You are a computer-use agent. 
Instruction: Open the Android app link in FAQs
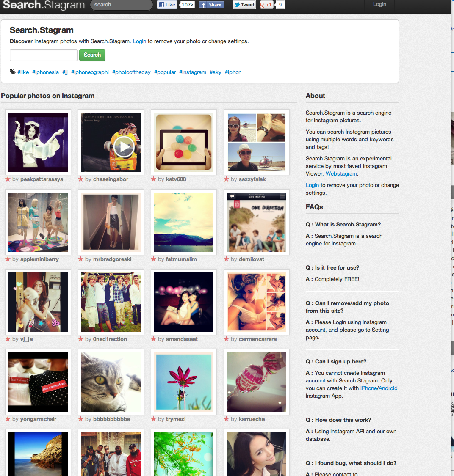click(x=388, y=388)
